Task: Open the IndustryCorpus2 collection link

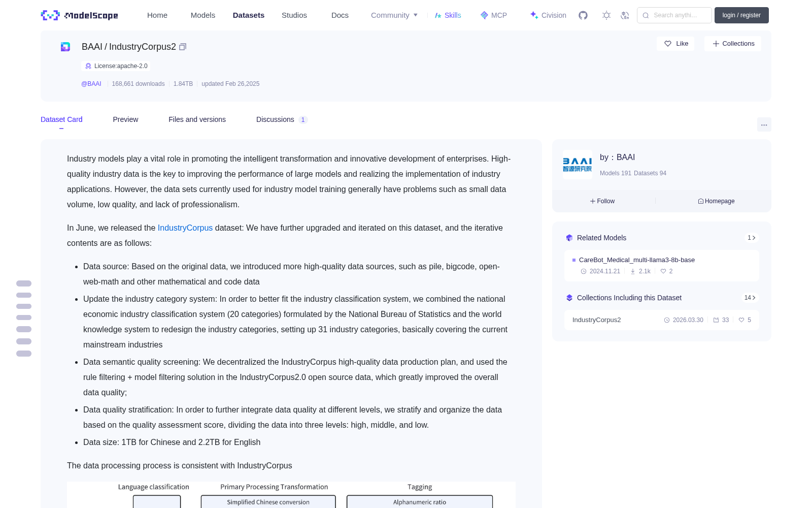Action: point(597,320)
